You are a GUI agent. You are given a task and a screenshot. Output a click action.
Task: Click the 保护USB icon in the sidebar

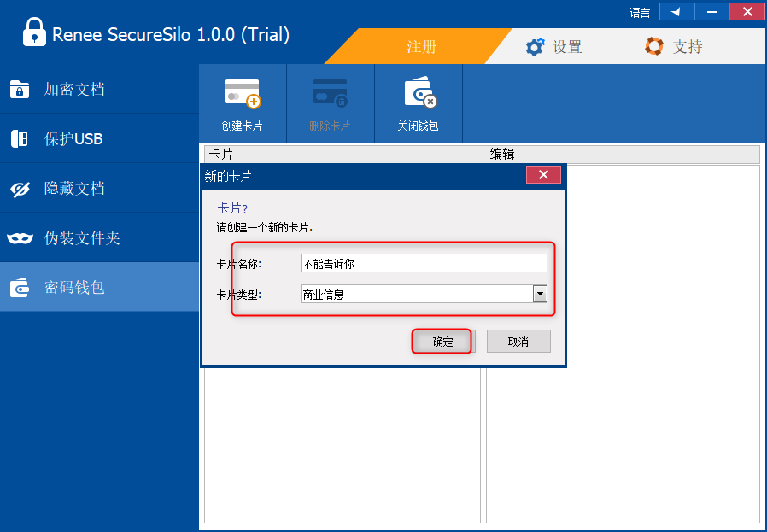(x=20, y=138)
